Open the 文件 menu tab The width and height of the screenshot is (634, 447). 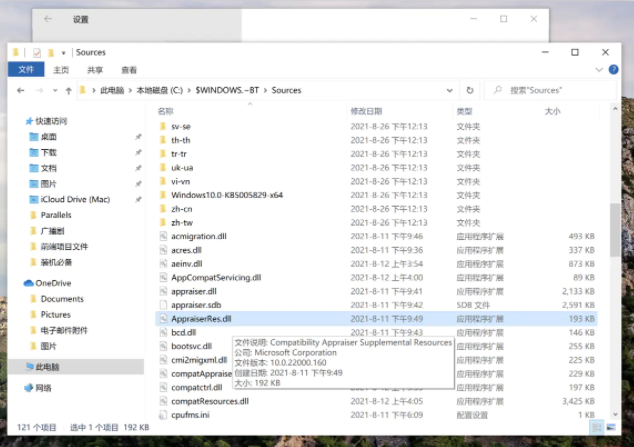[x=26, y=70]
